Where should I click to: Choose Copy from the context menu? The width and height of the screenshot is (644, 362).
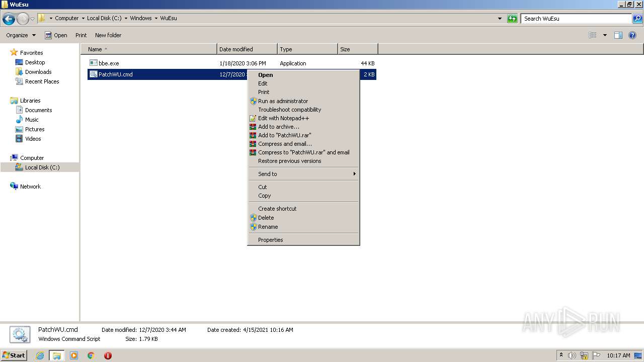303,196
